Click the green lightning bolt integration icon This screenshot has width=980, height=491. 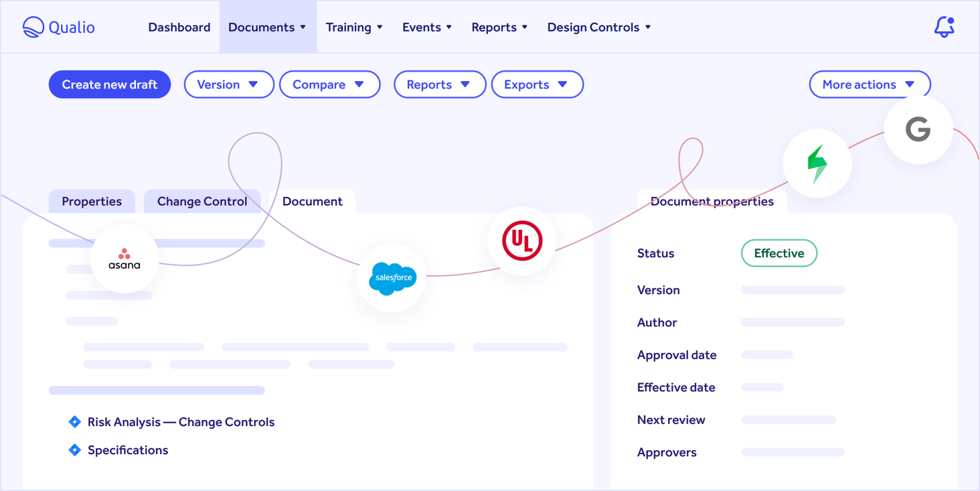coord(817,163)
